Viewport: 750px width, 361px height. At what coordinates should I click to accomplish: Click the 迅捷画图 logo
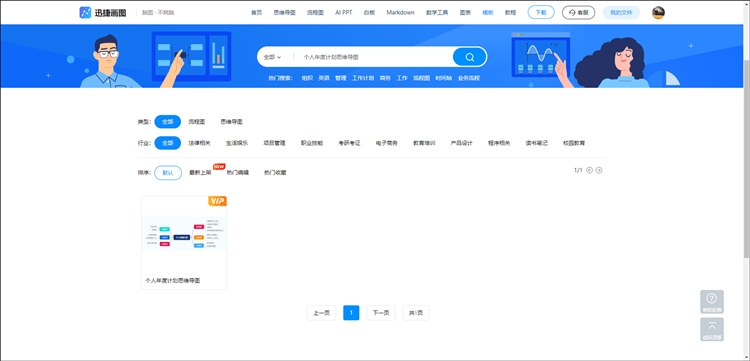(x=103, y=12)
